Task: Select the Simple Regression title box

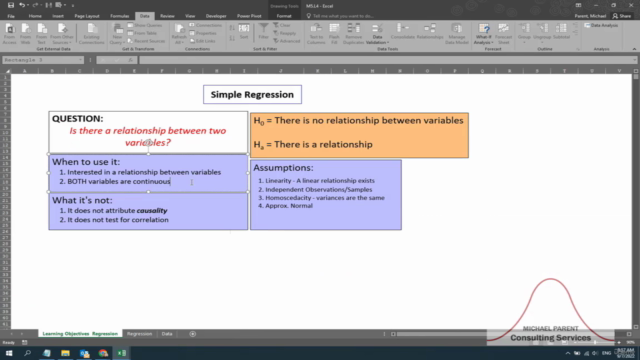Action: 252,94
